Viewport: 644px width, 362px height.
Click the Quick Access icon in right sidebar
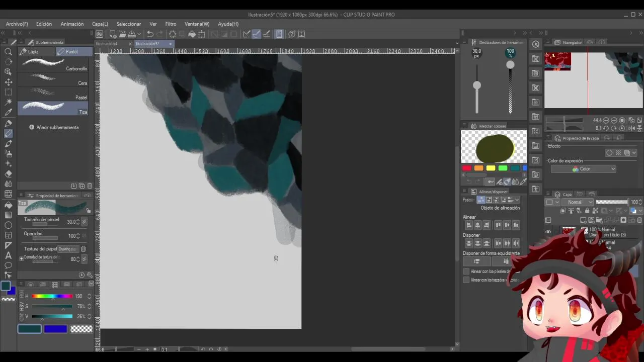coord(536,44)
